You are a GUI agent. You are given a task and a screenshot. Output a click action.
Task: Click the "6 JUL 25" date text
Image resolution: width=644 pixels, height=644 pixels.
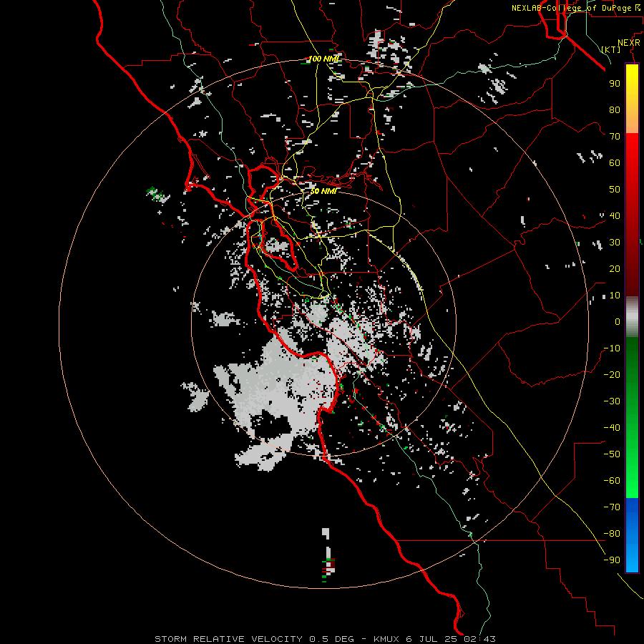431,639
